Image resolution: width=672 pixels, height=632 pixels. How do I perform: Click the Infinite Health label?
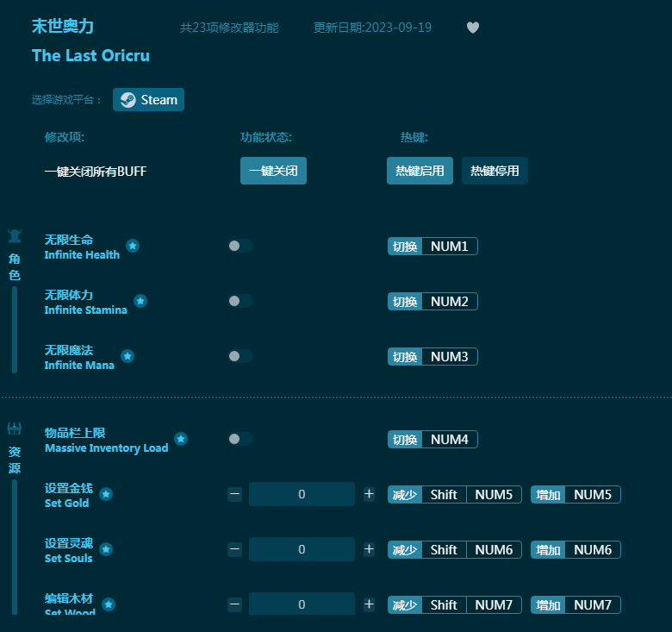point(82,254)
